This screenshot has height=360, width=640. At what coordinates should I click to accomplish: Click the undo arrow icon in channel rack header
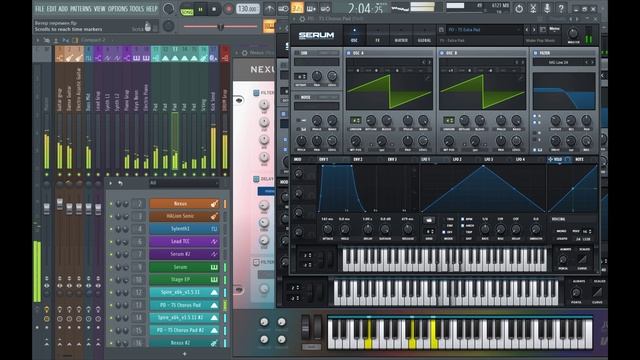[x=120, y=183]
